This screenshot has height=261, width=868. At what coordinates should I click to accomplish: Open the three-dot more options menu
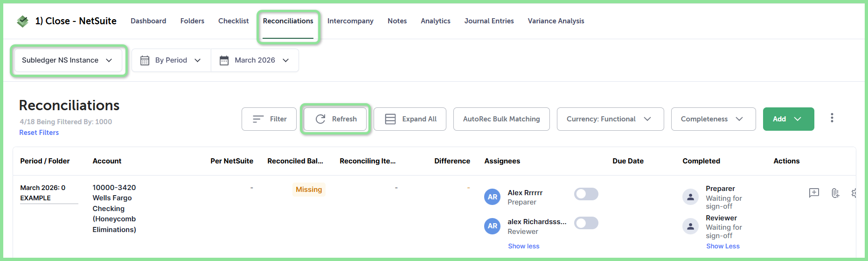832,118
